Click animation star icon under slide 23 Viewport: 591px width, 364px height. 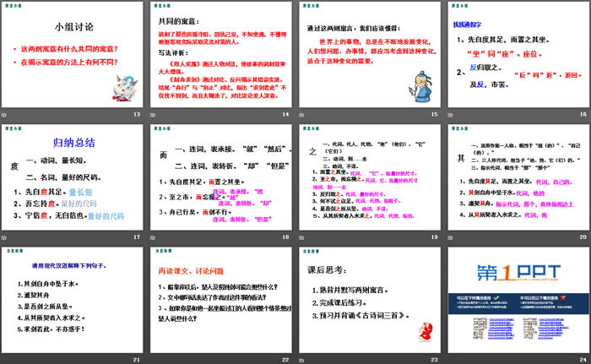tap(301, 361)
